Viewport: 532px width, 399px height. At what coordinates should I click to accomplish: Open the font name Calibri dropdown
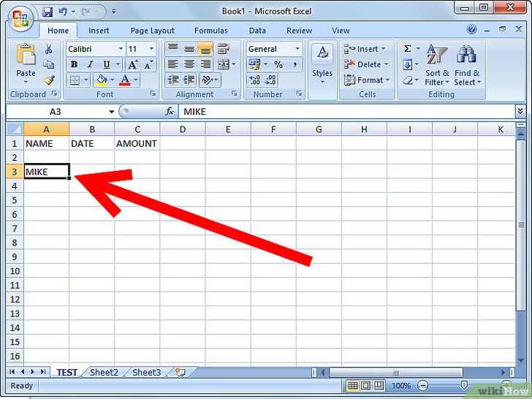pos(121,49)
